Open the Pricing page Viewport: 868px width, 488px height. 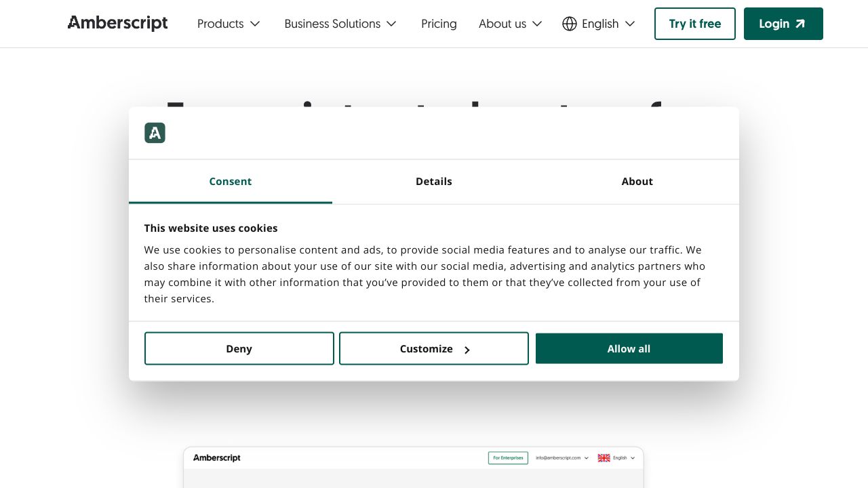pyautogui.click(x=439, y=24)
